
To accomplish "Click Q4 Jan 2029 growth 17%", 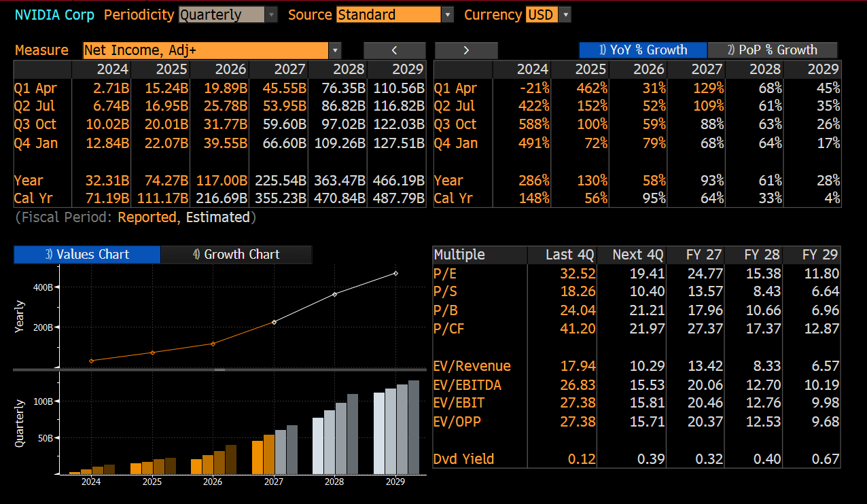I will pyautogui.click(x=829, y=143).
